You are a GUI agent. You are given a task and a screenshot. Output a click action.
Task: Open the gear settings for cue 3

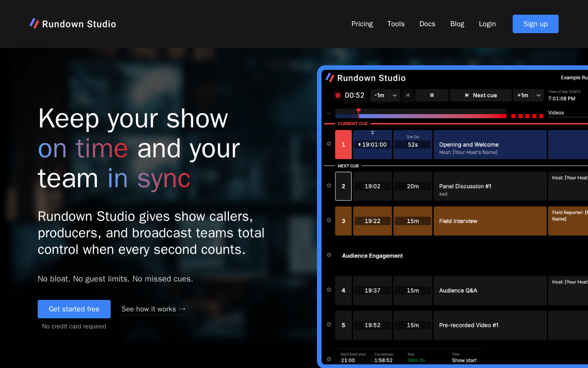pyautogui.click(x=329, y=220)
